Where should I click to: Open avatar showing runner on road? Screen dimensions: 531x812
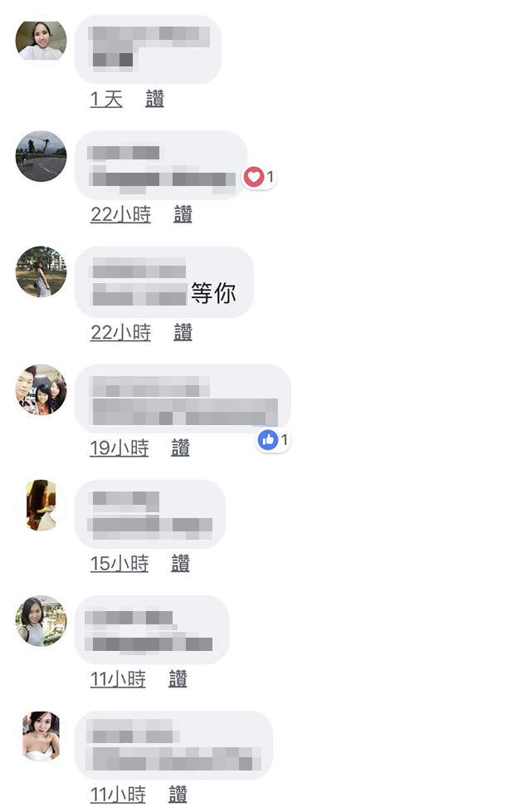click(x=41, y=156)
